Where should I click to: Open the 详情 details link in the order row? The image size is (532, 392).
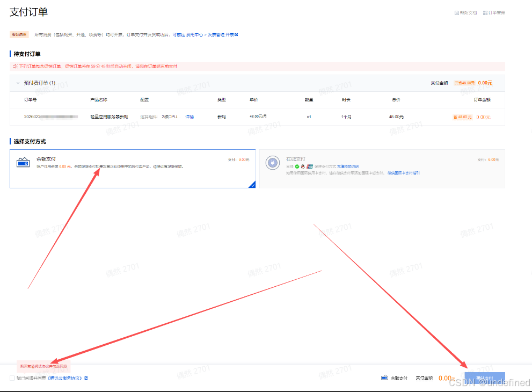190,117
